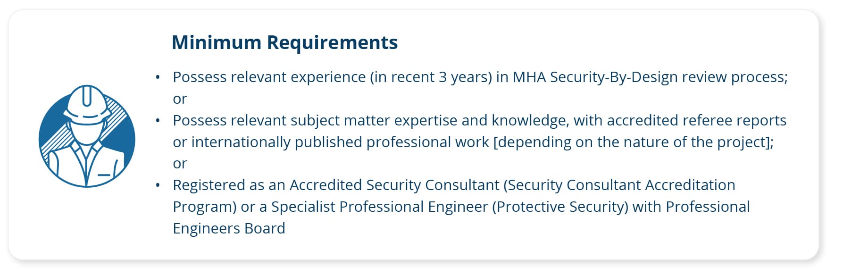868x275 pixels.
Task: Click the "(Protective Security)" text
Action: [x=560, y=207]
